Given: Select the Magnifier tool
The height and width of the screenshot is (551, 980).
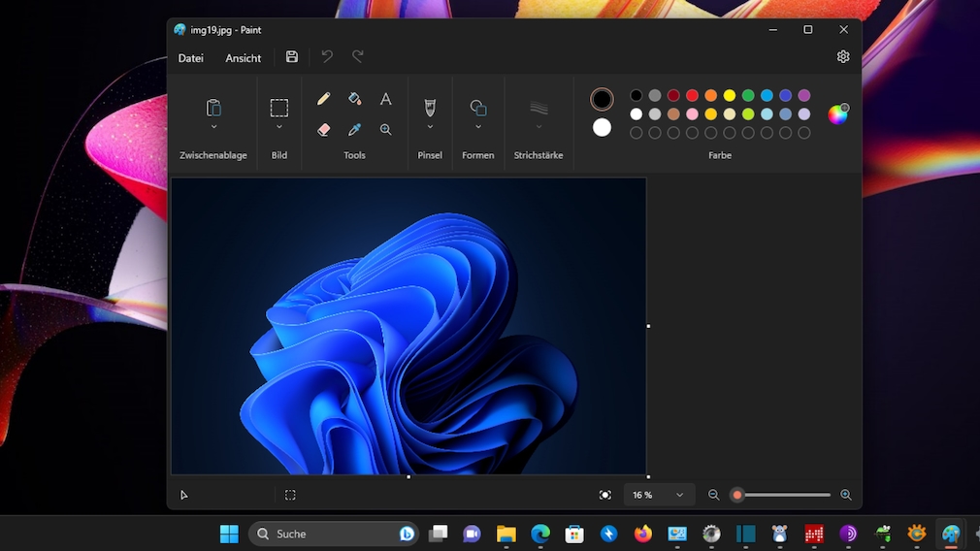Looking at the screenshot, I should [x=385, y=129].
